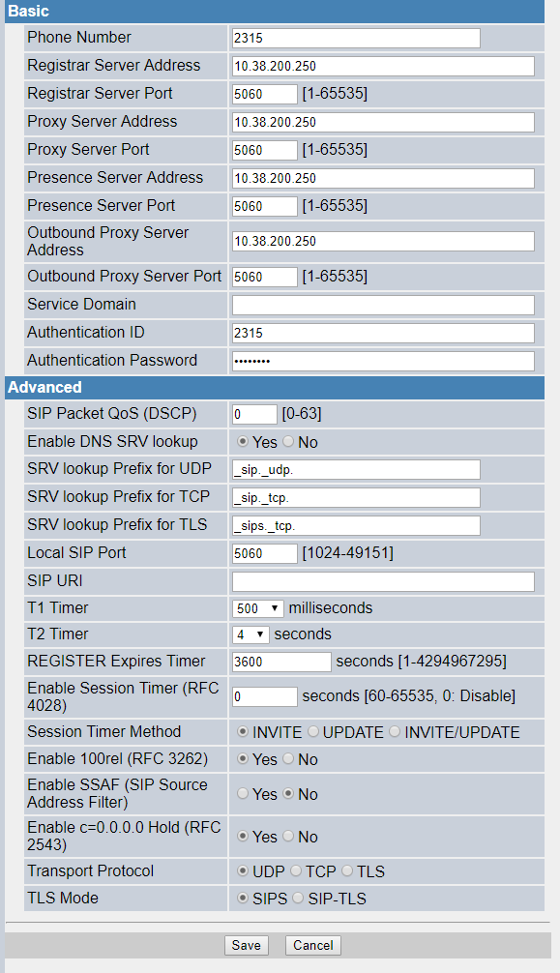Click the 'Transport Protocol' label
560x973 pixels.
[x=91, y=871]
